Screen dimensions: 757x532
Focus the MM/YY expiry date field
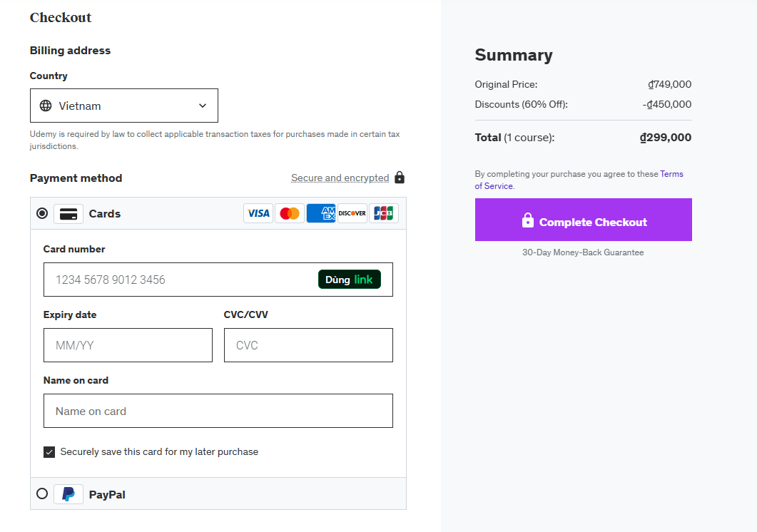(x=128, y=345)
